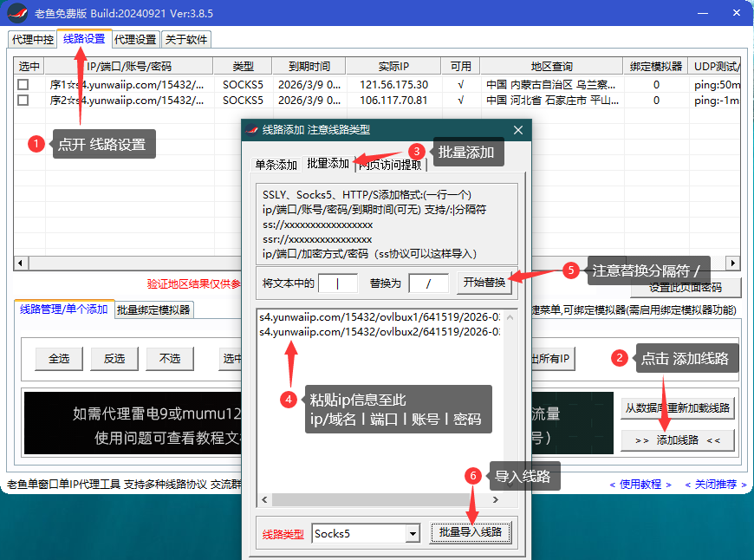Switch to the 代理中控 tab
The height and width of the screenshot is (560, 754).
(x=30, y=39)
